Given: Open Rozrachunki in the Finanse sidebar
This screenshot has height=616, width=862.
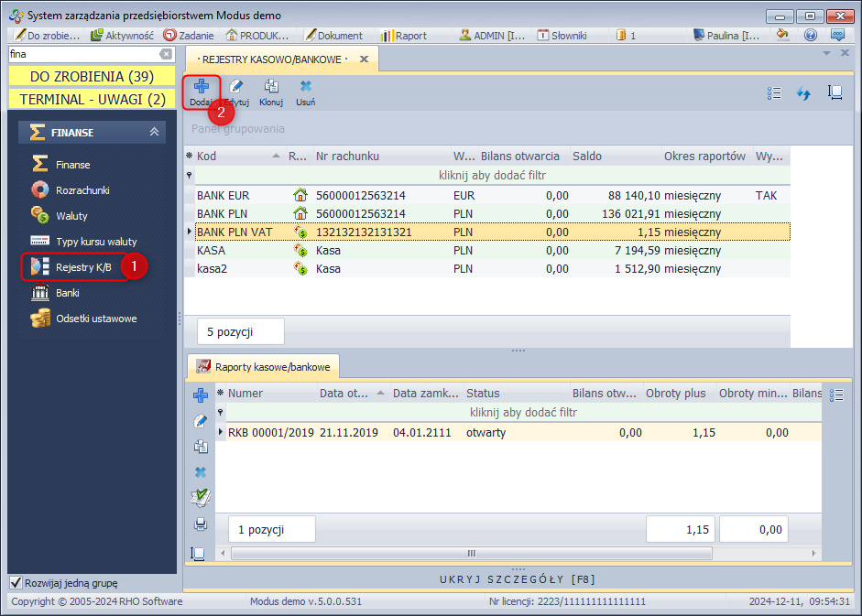Looking at the screenshot, I should pos(82,190).
